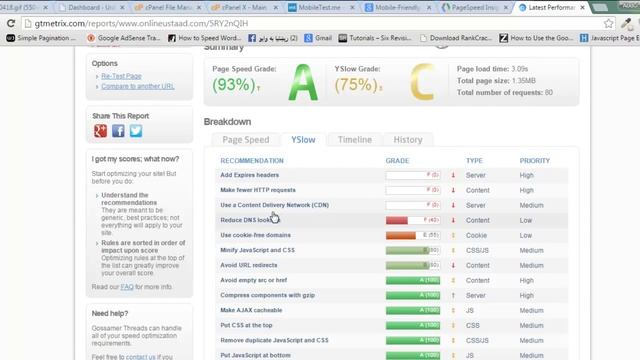Click the large green A grade letter

pyautogui.click(x=303, y=82)
